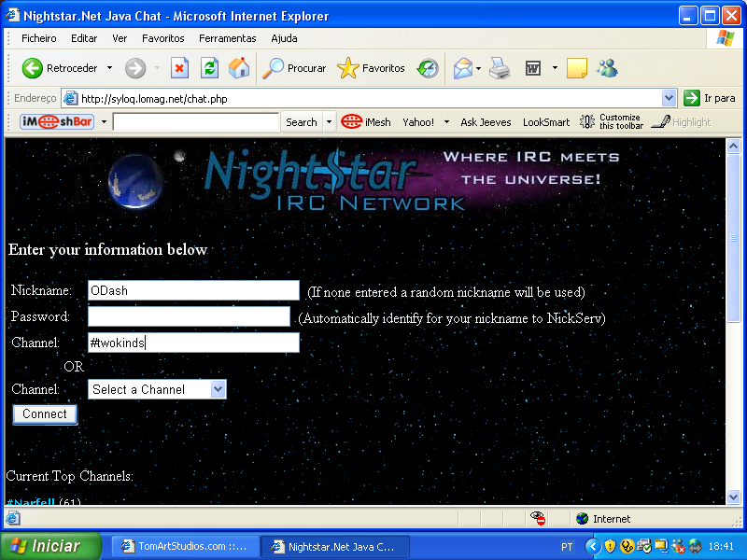Click the page scrollbar up arrow

[x=733, y=147]
